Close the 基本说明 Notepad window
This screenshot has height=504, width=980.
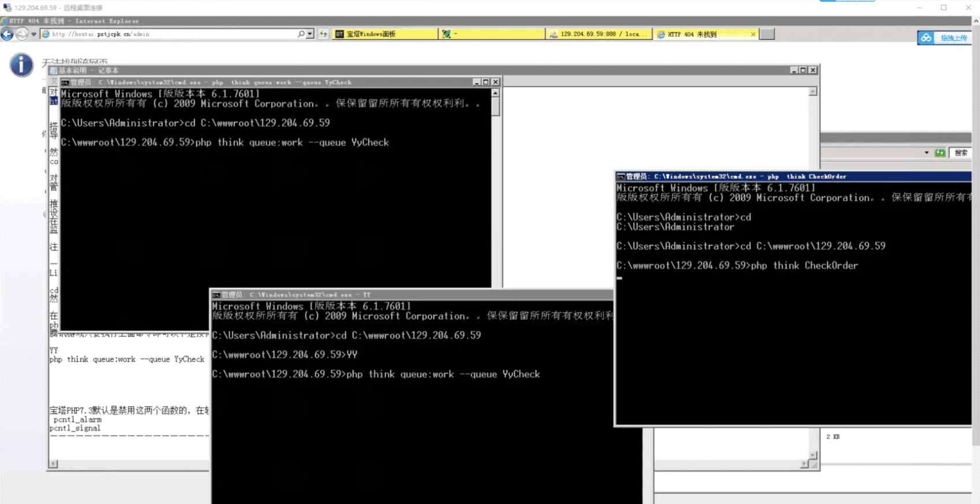point(813,70)
